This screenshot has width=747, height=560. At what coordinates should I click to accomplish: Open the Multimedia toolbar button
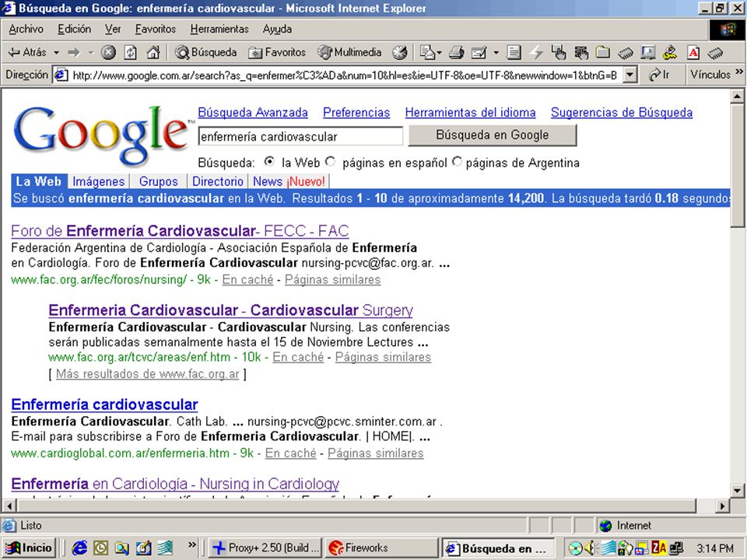(x=349, y=52)
